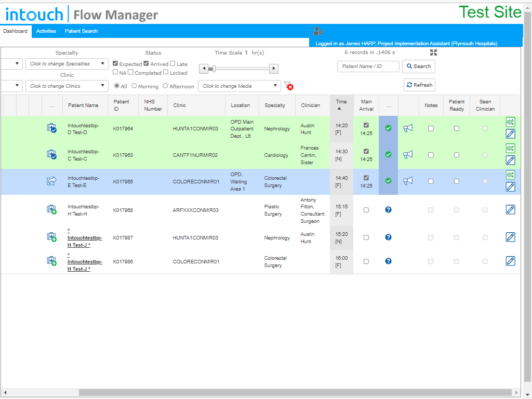
Task: Click medical kit icon for Test-C row
Action: click(51, 154)
